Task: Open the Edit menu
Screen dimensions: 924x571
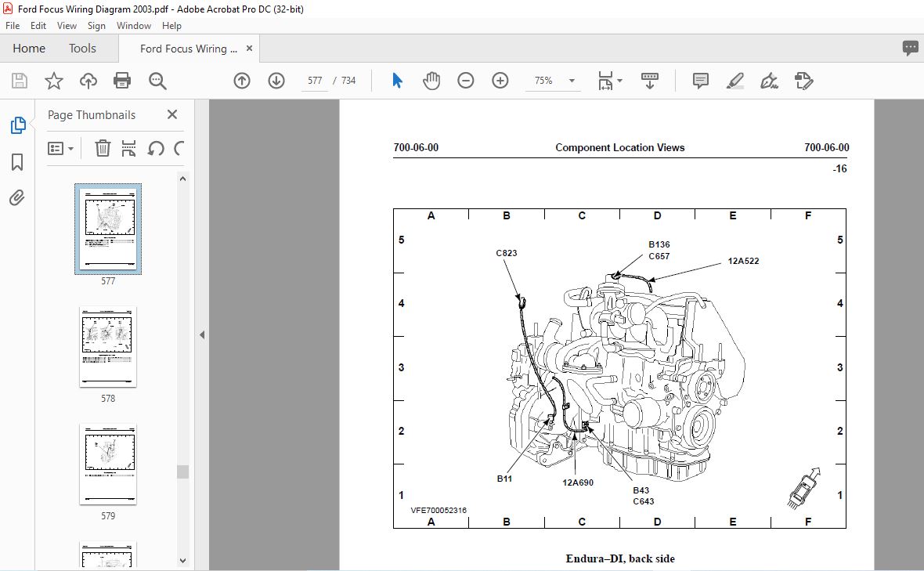Action: coord(38,25)
